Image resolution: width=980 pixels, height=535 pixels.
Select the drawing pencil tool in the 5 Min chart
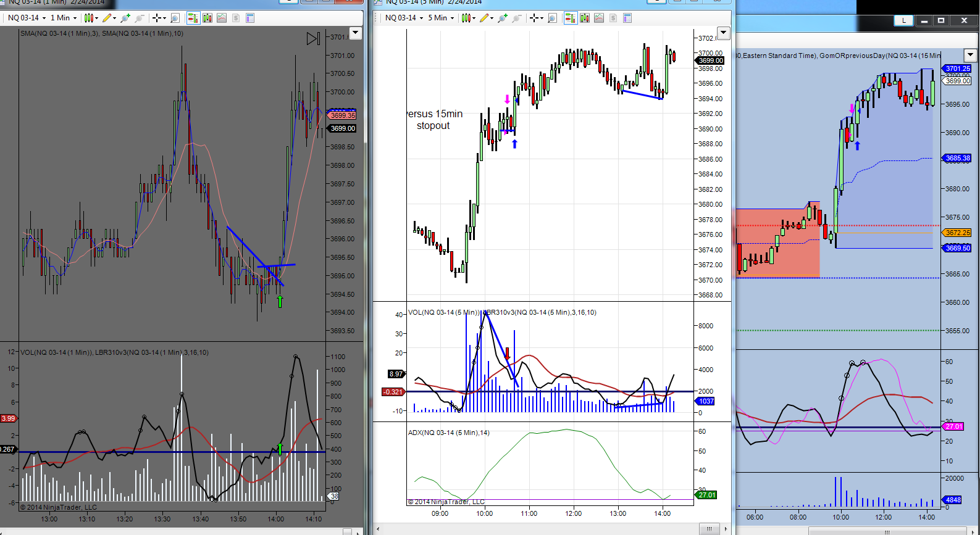coord(485,18)
